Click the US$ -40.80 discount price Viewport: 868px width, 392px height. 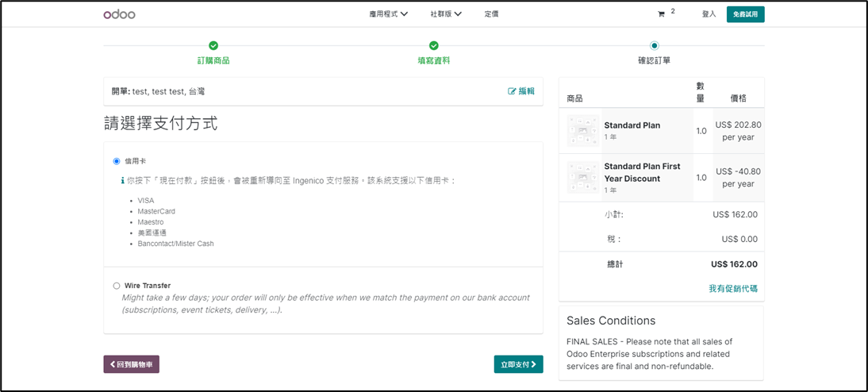tap(739, 171)
